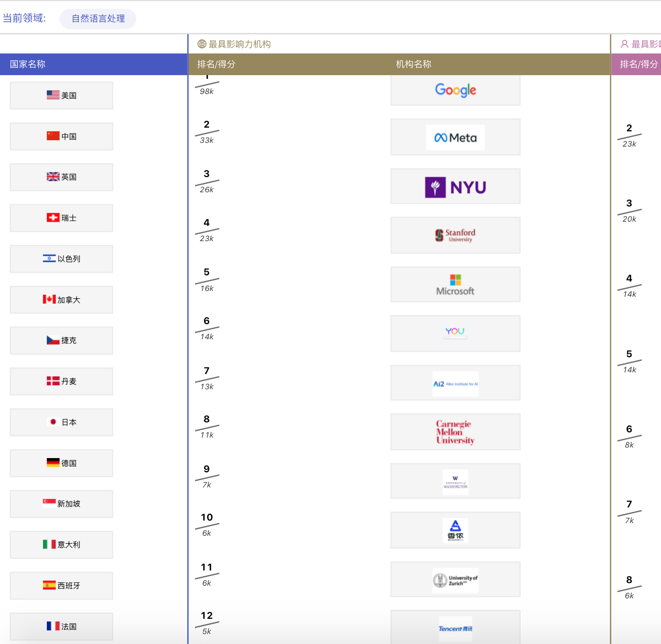Click the 最具影响力机构 section title

point(240,44)
